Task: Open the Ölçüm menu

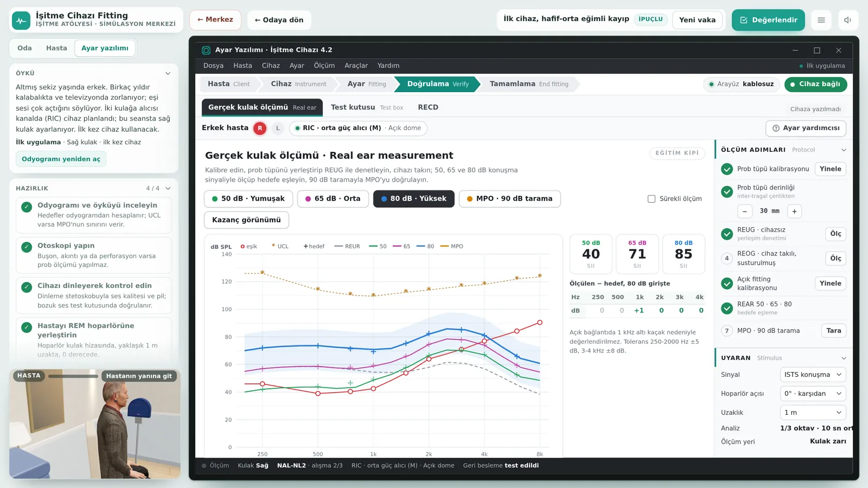Action: [x=324, y=66]
